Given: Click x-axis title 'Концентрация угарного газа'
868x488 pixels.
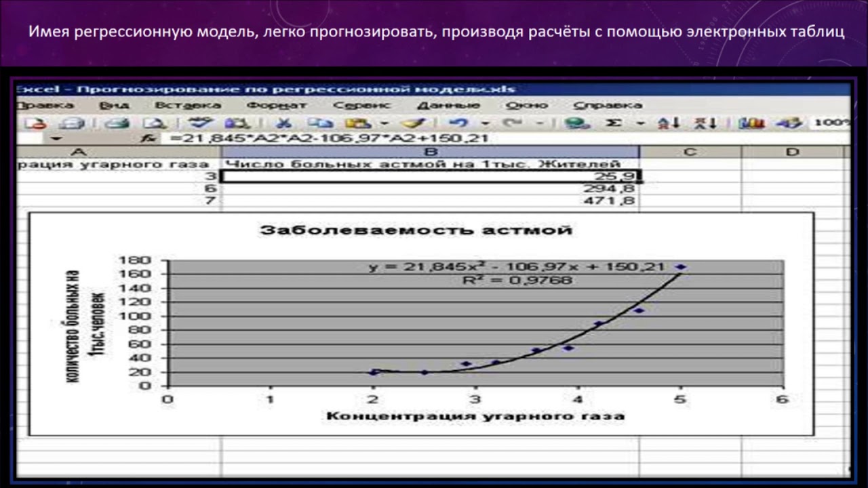Looking at the screenshot, I should [x=475, y=415].
